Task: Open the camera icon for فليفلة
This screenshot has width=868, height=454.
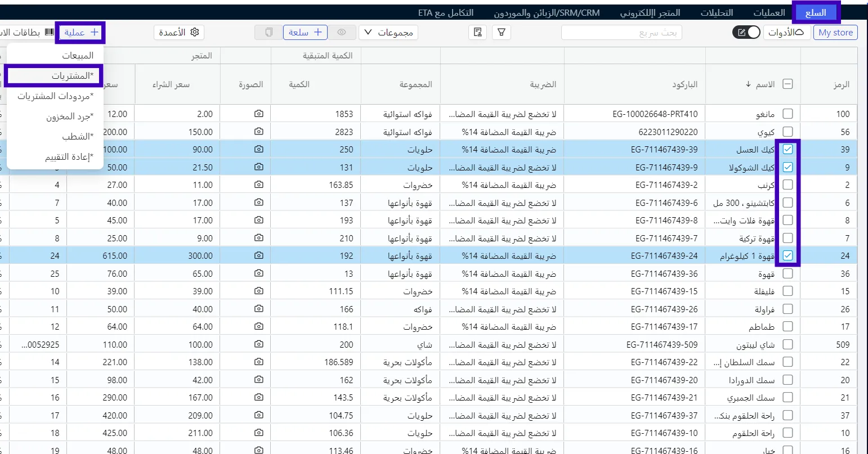Action: [258, 291]
